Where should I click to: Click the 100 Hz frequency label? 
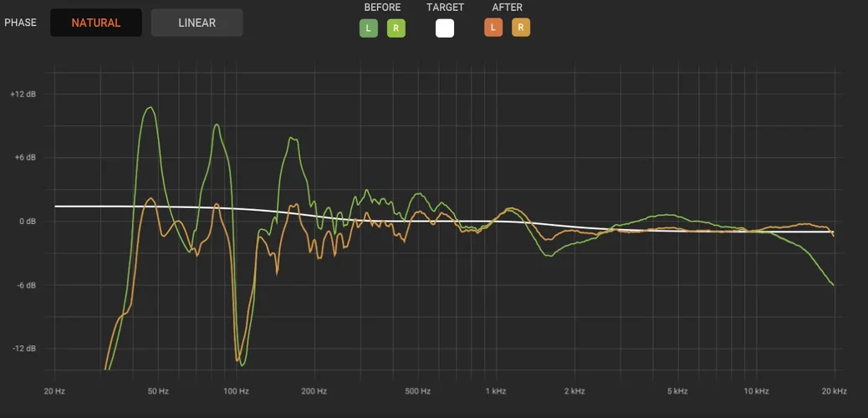(236, 391)
